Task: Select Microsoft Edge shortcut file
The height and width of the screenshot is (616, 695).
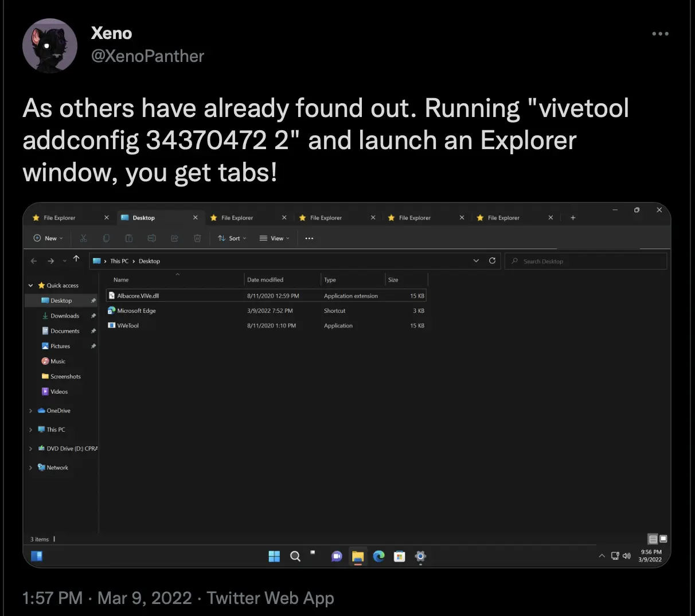Action: 266,311
